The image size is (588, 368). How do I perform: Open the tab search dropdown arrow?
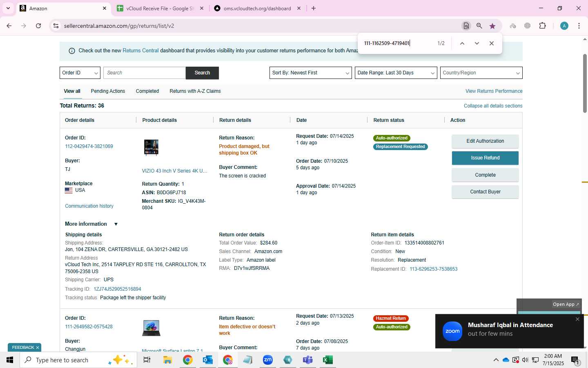(8, 8)
